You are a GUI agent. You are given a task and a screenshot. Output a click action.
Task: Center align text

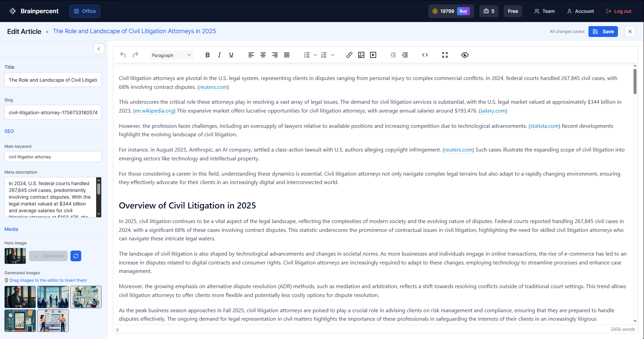[263, 55]
